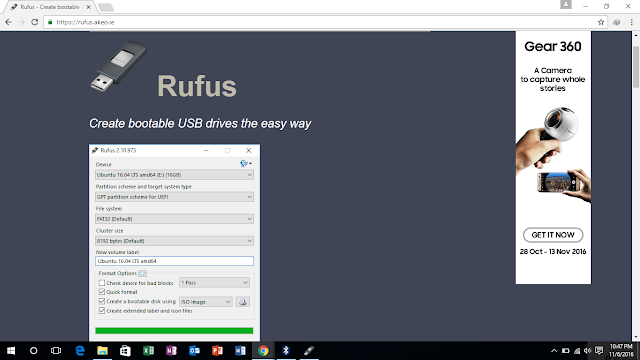Click New volume label input field
The image size is (640, 360).
point(174,261)
